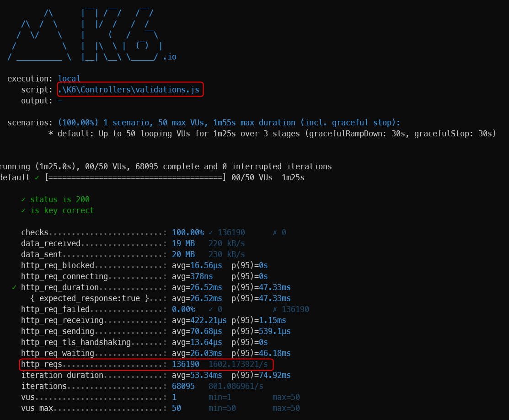Viewport: 509px width, 420px height.
Task: Click iterations rate 801.086961/s
Action: coord(236,386)
